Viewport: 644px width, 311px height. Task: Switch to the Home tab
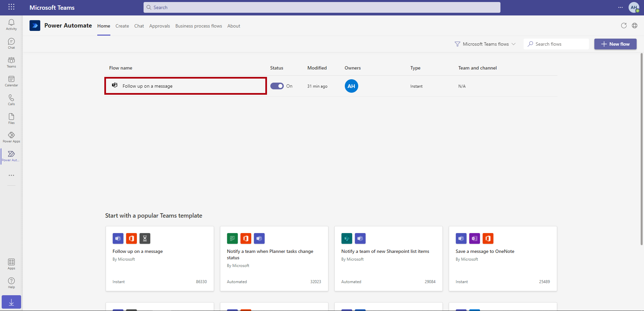coord(104,26)
